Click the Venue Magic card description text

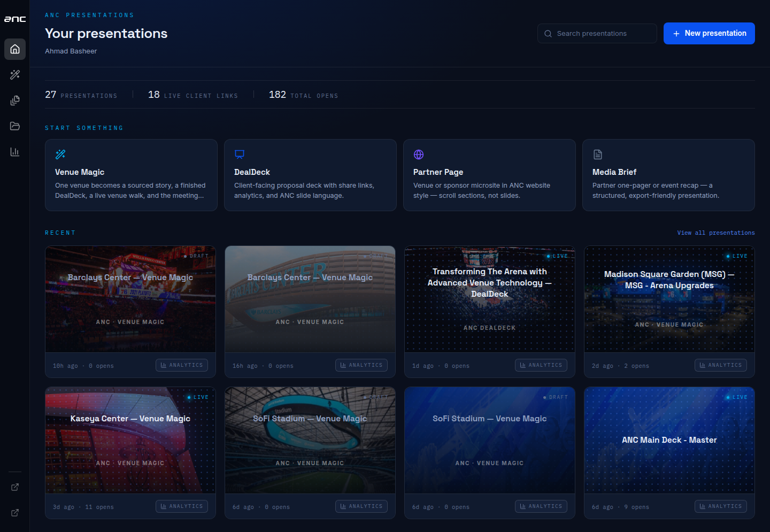click(130, 190)
